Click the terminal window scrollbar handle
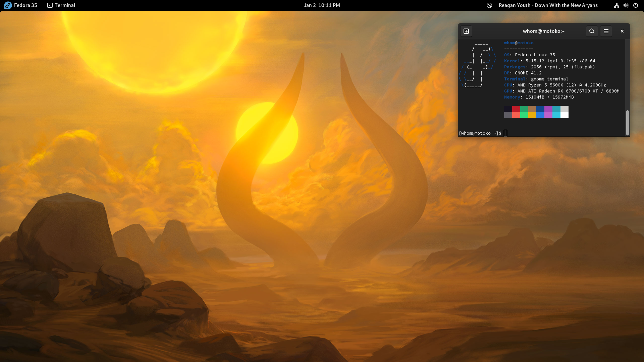This screenshot has width=644, height=362. (x=627, y=122)
